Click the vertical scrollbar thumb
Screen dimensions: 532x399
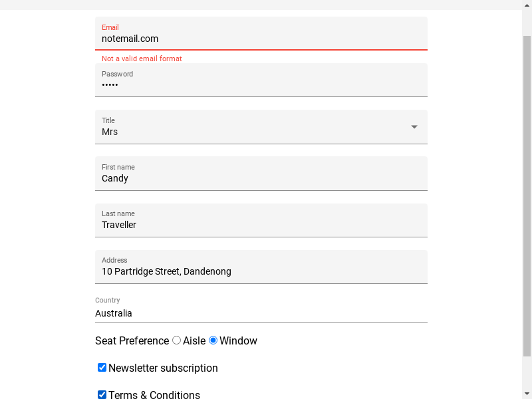click(x=527, y=196)
